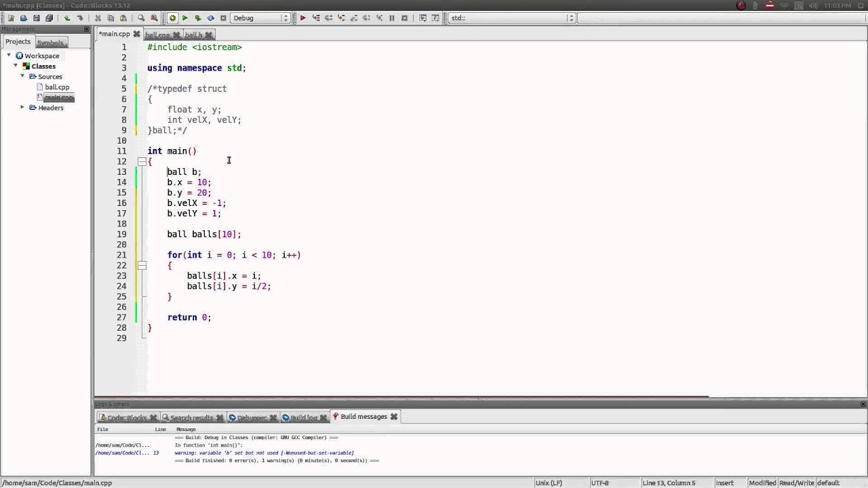This screenshot has height=488, width=868.
Task: Select the Projects management tab
Action: point(18,42)
